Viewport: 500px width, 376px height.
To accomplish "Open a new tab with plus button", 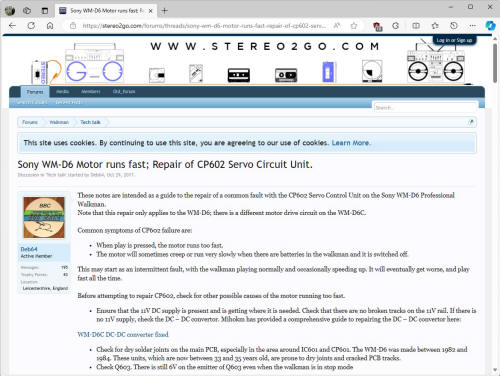I will pos(164,11).
